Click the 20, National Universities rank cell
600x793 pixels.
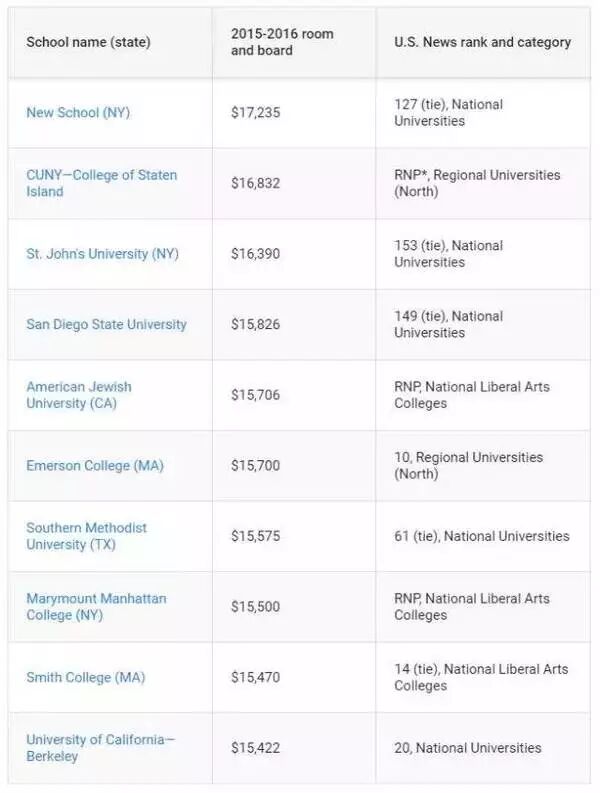point(467,748)
